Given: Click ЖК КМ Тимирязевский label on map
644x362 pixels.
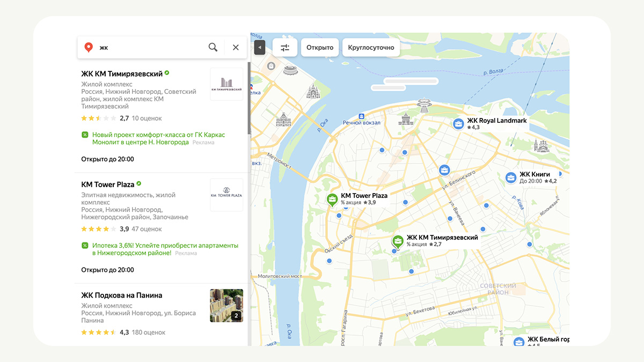Looking at the screenshot, I should (x=442, y=238).
